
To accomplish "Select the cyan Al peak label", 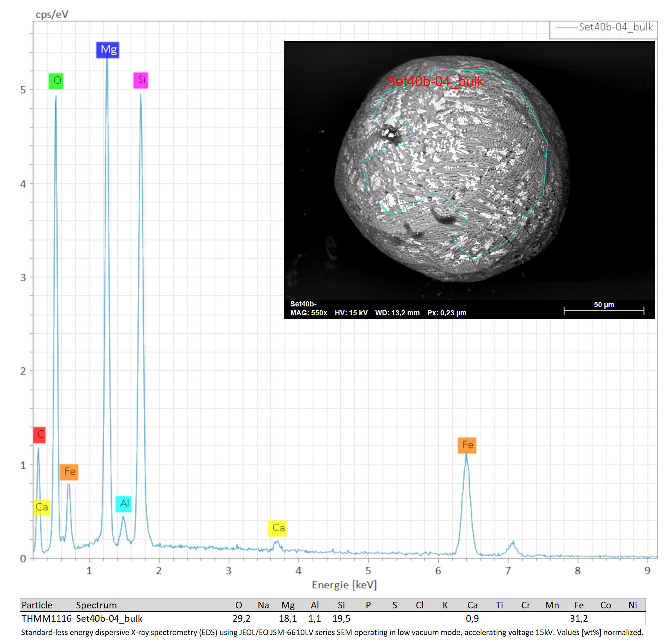I will (124, 504).
